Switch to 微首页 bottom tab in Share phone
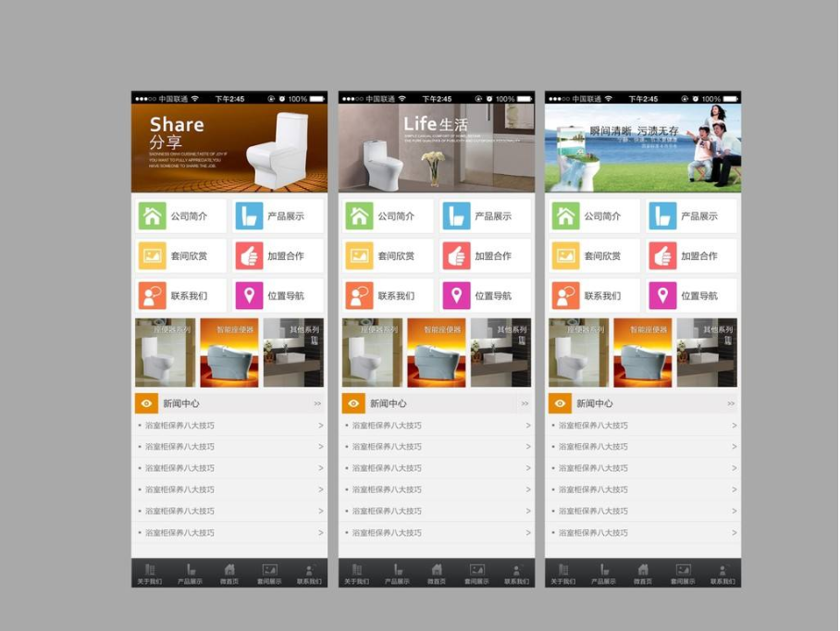Screen dimensions: 840x631 pos(229,574)
